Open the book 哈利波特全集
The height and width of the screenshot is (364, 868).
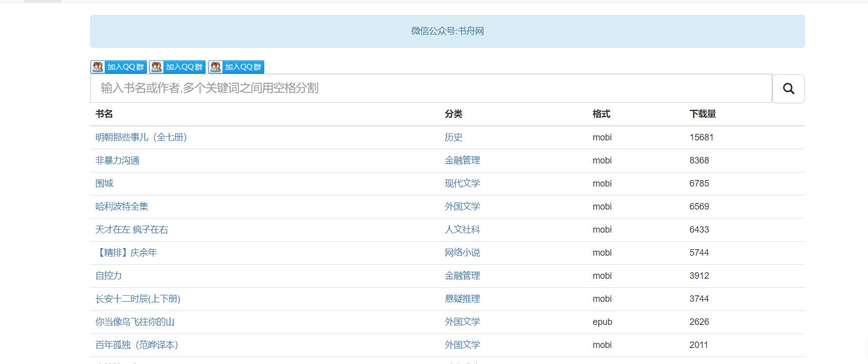click(x=122, y=207)
